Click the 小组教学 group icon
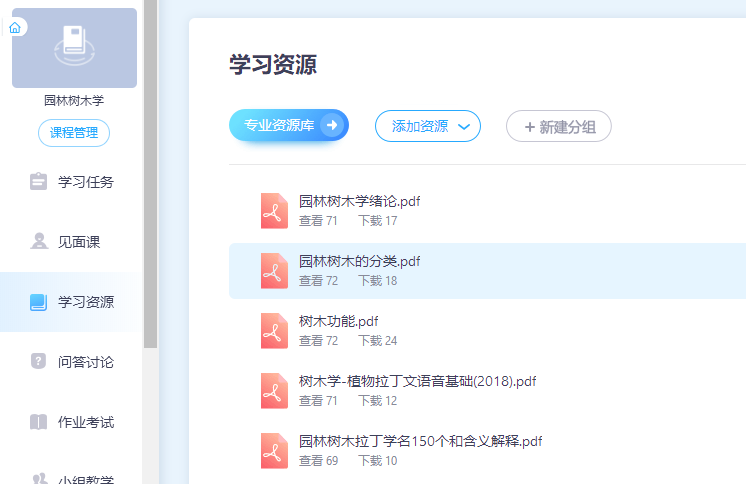 (x=39, y=479)
